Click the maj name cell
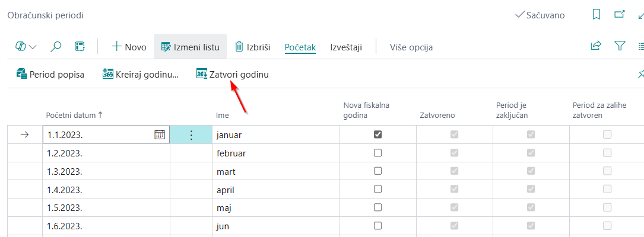 (x=276, y=207)
